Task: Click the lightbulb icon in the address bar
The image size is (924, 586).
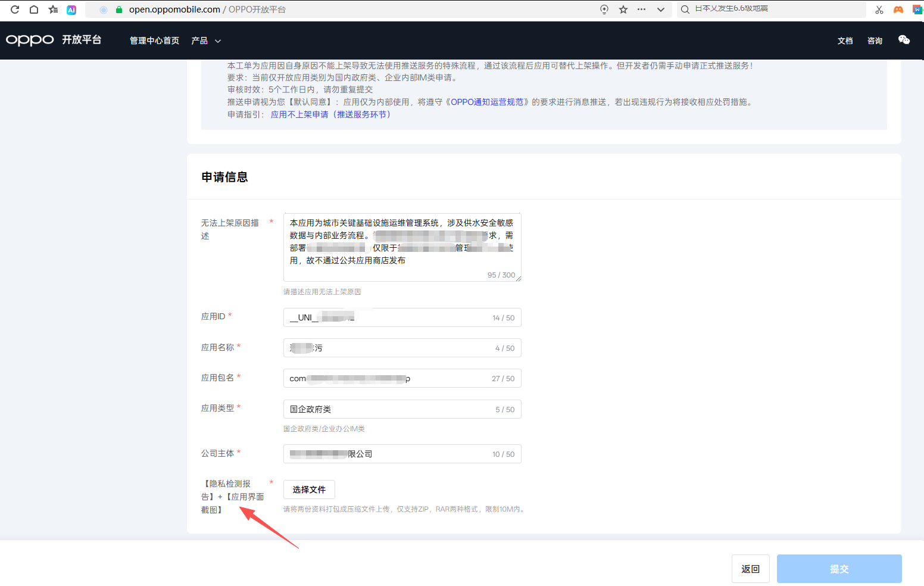Action: tap(604, 10)
